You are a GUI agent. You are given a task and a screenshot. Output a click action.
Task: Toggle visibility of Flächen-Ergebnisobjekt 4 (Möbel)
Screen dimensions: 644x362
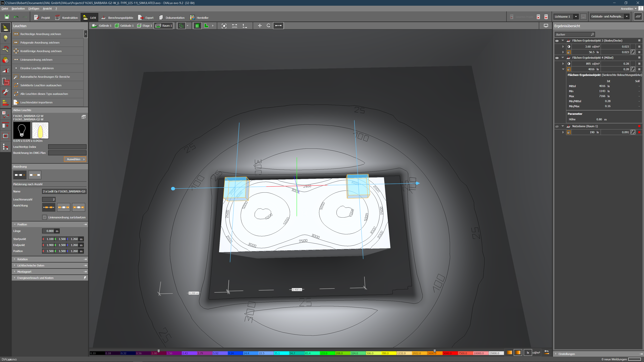point(557,58)
